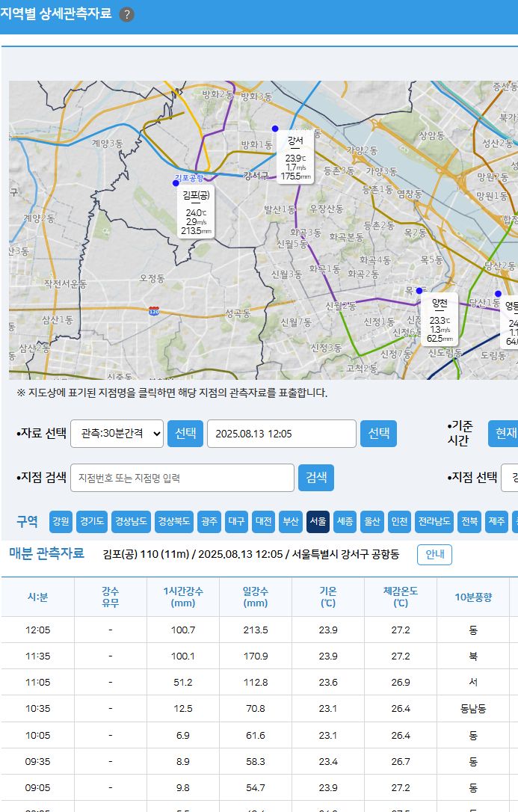
Task: Click the 검색 search button
Action: pyautogui.click(x=316, y=478)
